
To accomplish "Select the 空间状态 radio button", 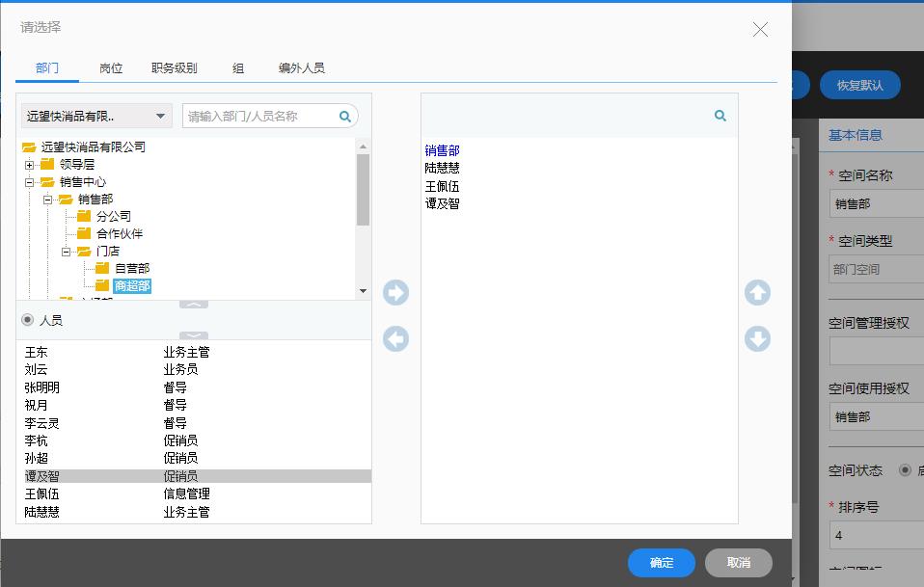I will click(905, 470).
